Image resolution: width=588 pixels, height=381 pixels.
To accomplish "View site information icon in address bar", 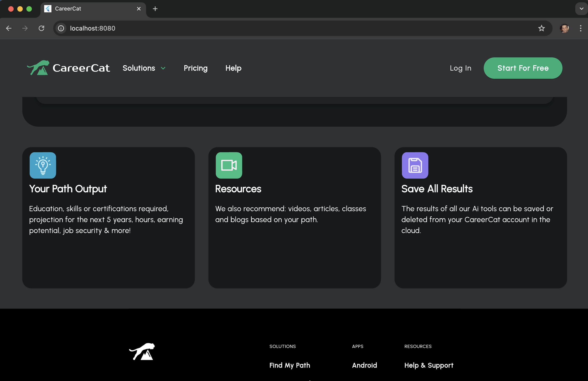I will tap(61, 28).
